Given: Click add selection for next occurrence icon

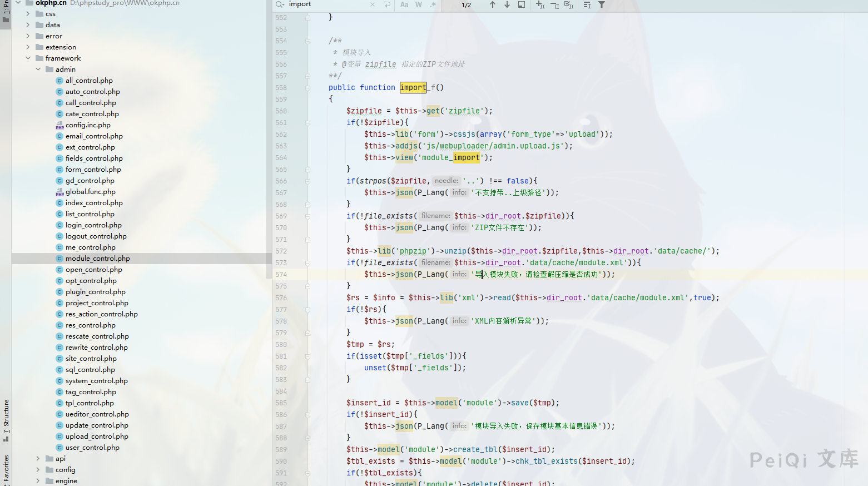Looking at the screenshot, I should [539, 5].
